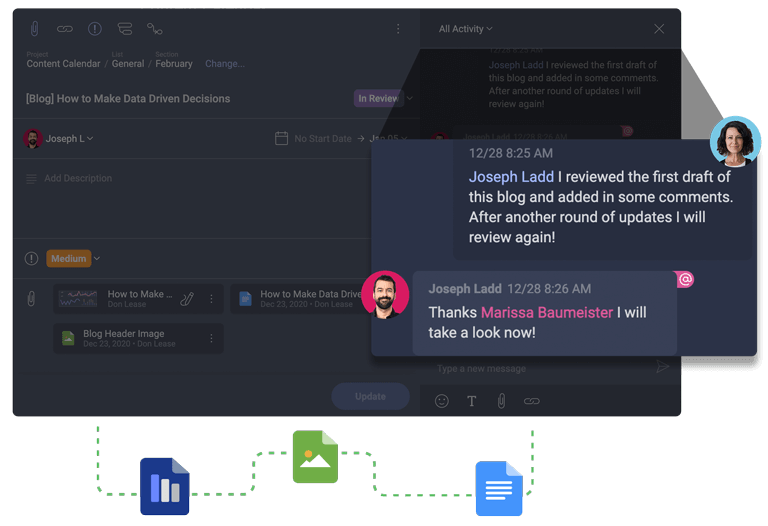This screenshot has width=768, height=526.
Task: Open the emoji picker icon
Action: click(x=442, y=401)
